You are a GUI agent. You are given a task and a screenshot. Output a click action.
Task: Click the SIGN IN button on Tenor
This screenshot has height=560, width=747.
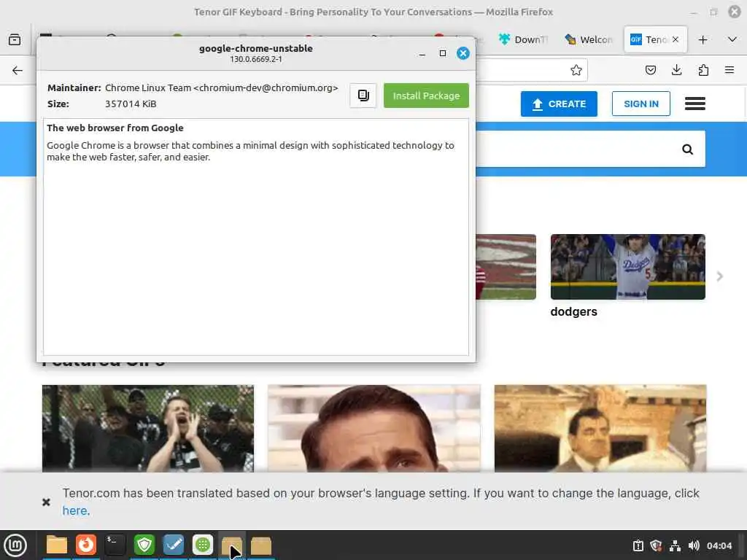click(640, 104)
